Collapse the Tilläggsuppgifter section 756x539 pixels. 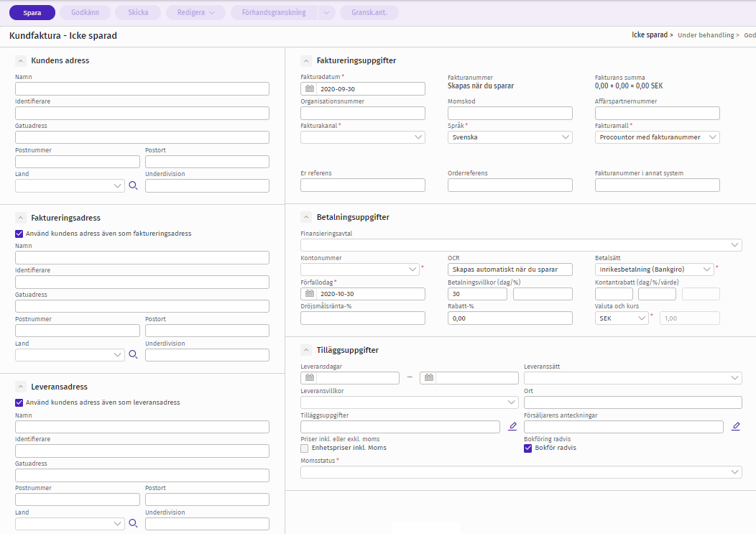coord(306,350)
